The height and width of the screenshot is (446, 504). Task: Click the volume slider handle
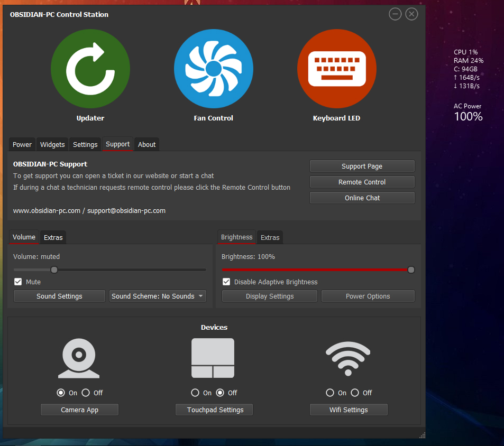(x=54, y=270)
